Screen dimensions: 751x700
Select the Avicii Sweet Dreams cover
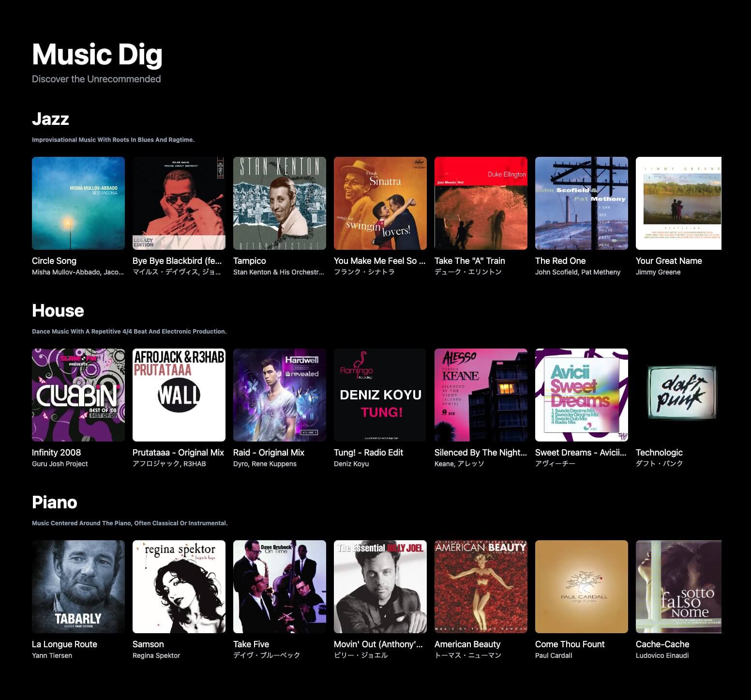coord(582,395)
